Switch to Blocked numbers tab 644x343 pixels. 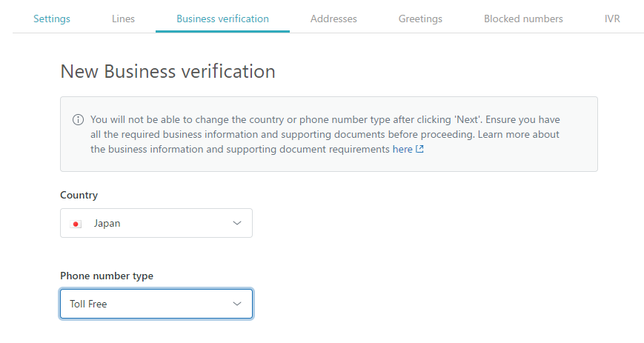click(x=523, y=19)
